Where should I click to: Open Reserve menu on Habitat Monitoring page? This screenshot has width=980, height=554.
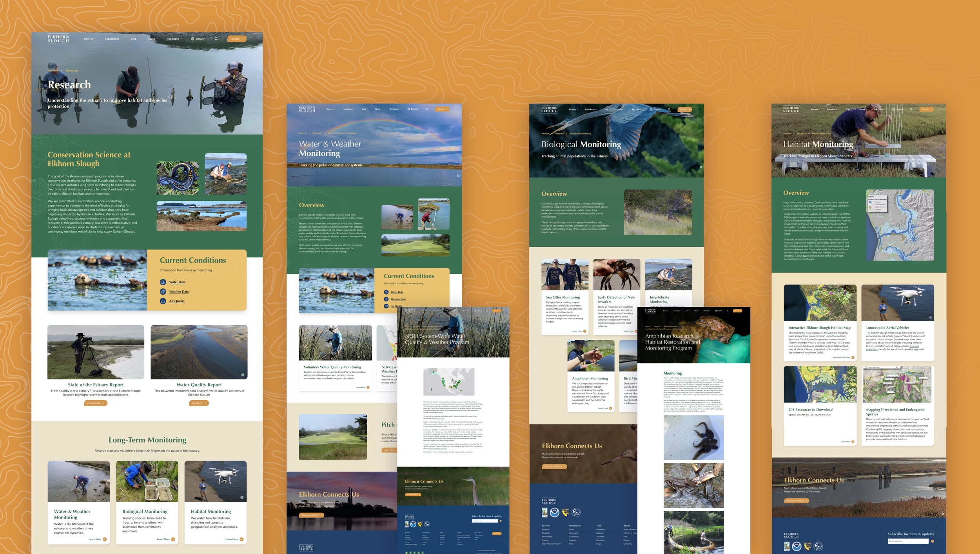click(815, 109)
